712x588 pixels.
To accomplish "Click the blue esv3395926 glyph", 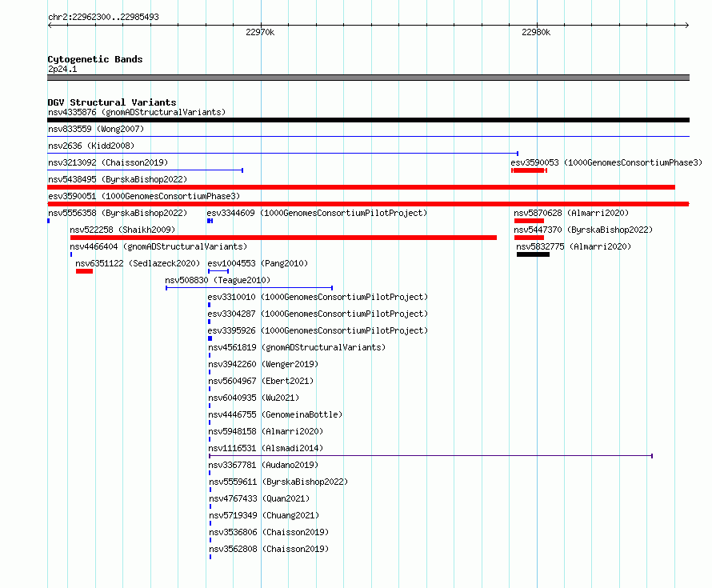I will 210,338.
